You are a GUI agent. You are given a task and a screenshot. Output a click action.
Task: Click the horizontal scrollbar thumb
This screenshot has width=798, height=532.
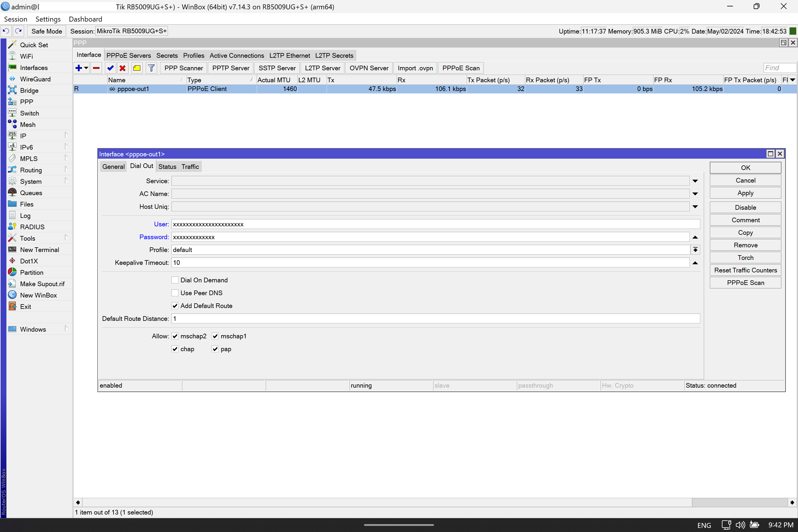[x=387, y=502]
